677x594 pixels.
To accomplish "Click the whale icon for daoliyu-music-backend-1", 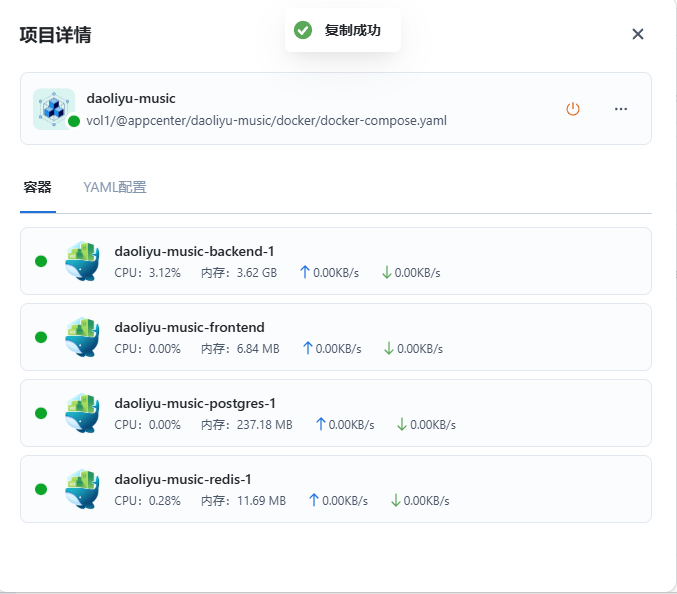I will pos(82,261).
